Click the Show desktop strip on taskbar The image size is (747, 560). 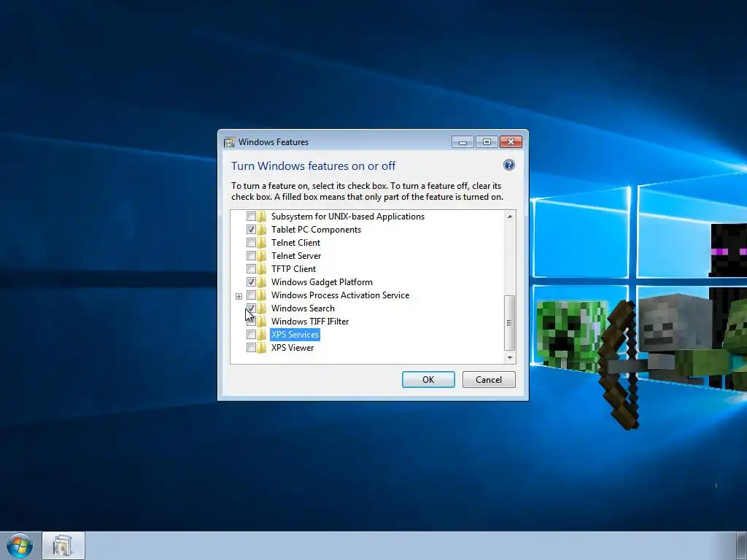point(742,545)
